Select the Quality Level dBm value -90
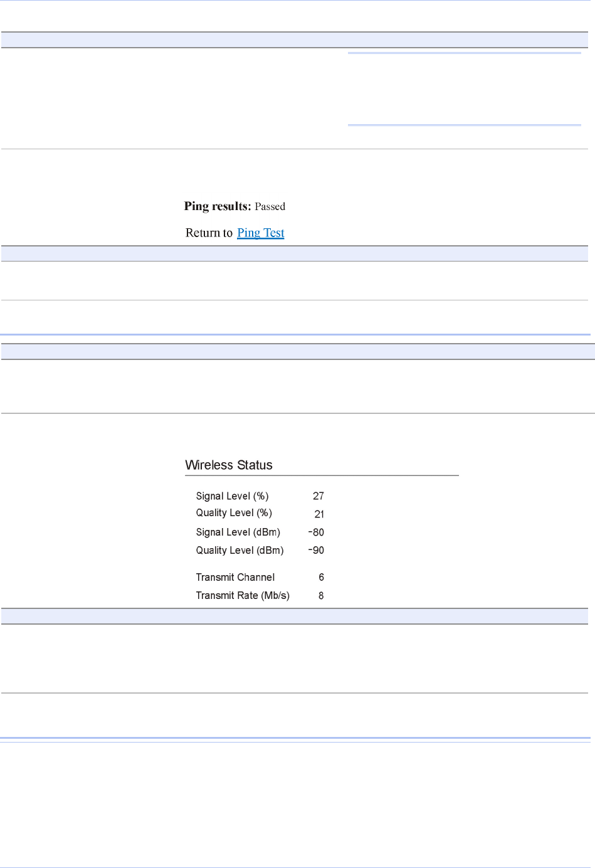Image resolution: width=595 pixels, height=868 pixels. click(316, 551)
